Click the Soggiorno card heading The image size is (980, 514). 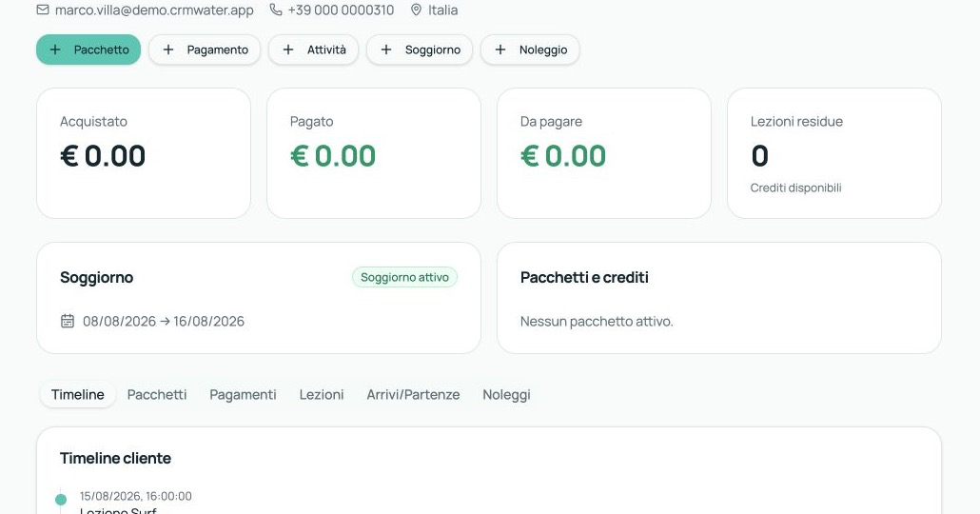(96, 277)
